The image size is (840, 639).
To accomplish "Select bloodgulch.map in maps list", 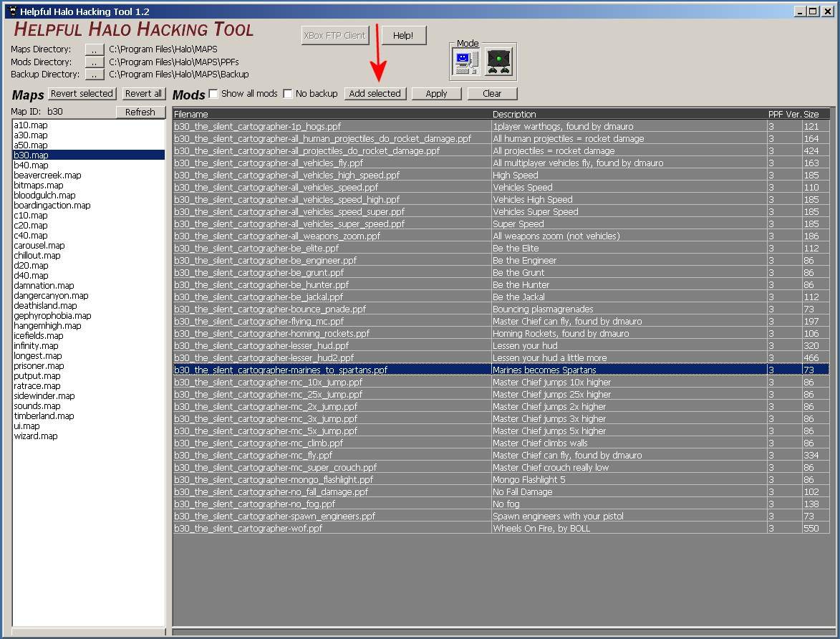I will (x=89, y=195).
